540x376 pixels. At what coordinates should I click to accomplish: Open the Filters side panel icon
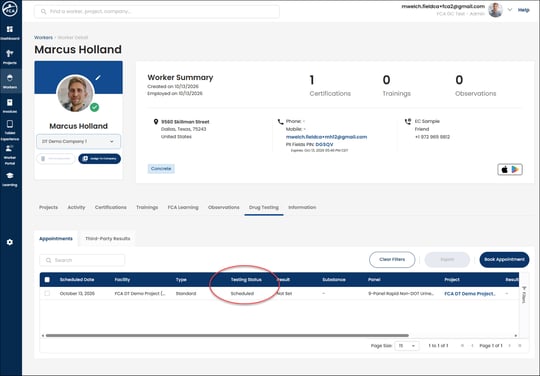click(x=524, y=294)
